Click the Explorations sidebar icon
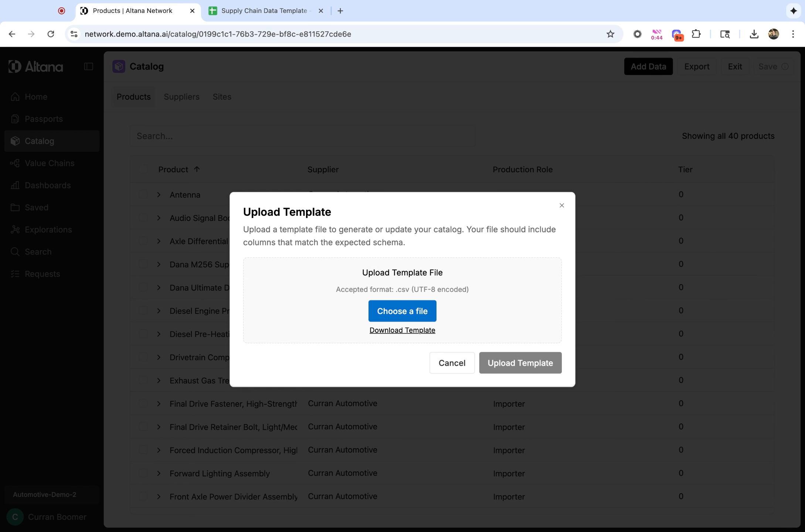 point(15,230)
